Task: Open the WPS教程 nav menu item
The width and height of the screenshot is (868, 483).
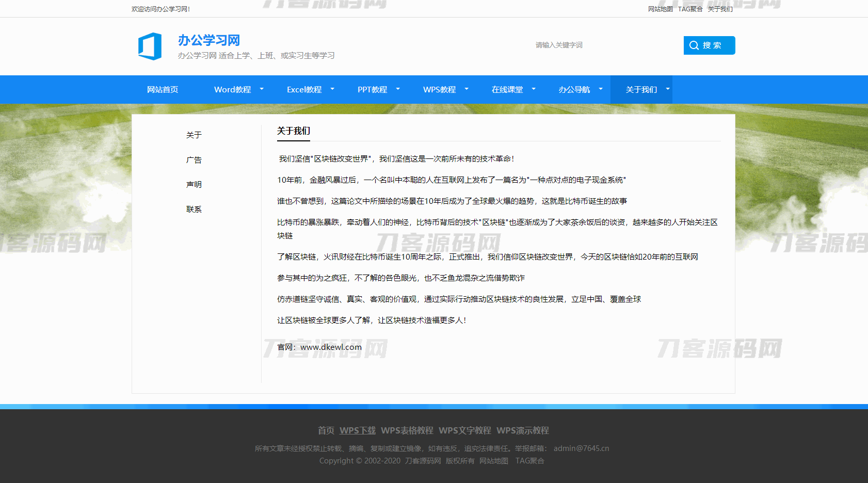Action: [439, 90]
